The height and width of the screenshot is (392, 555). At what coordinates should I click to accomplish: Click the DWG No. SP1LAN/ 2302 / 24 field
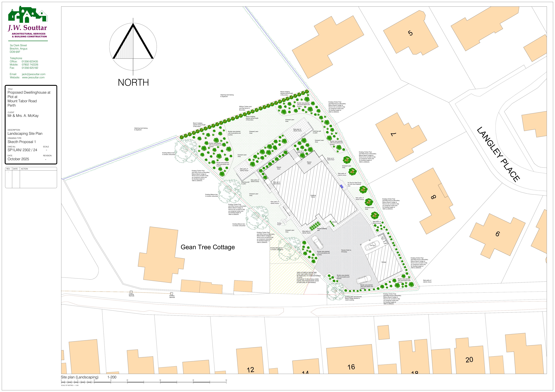22,150
